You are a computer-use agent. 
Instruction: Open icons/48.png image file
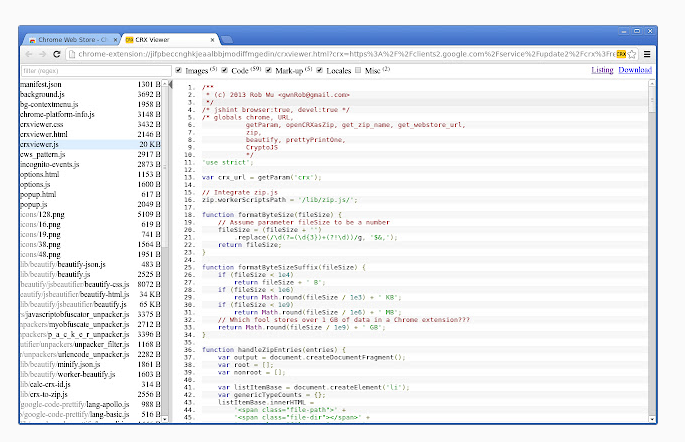pyautogui.click(x=90, y=255)
